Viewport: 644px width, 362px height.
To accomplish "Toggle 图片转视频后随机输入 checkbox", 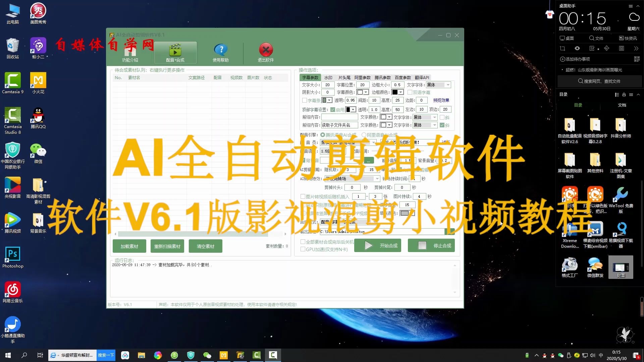I will tap(303, 196).
